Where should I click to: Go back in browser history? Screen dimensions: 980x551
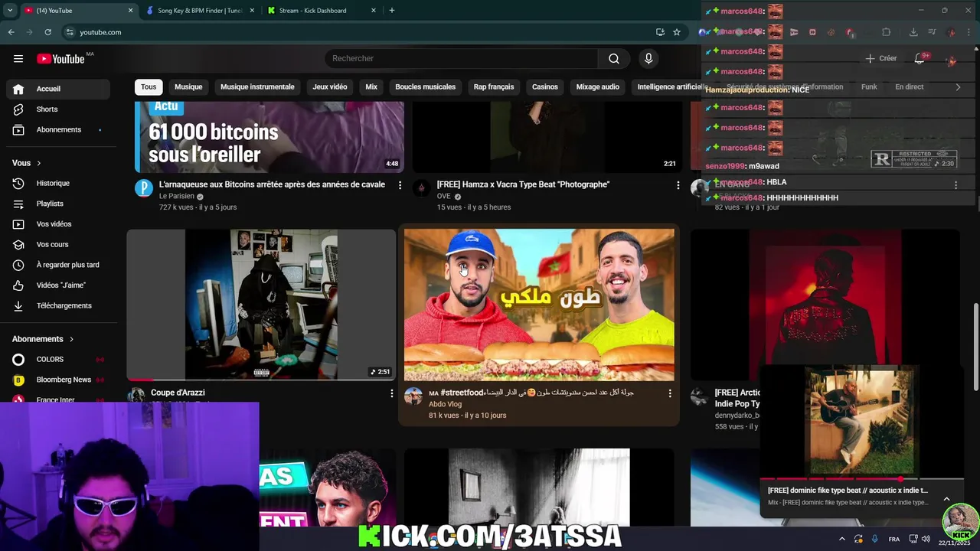(11, 32)
